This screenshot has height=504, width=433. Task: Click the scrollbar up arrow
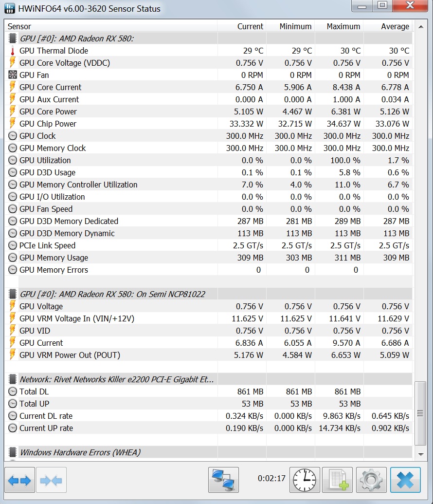[421, 27]
